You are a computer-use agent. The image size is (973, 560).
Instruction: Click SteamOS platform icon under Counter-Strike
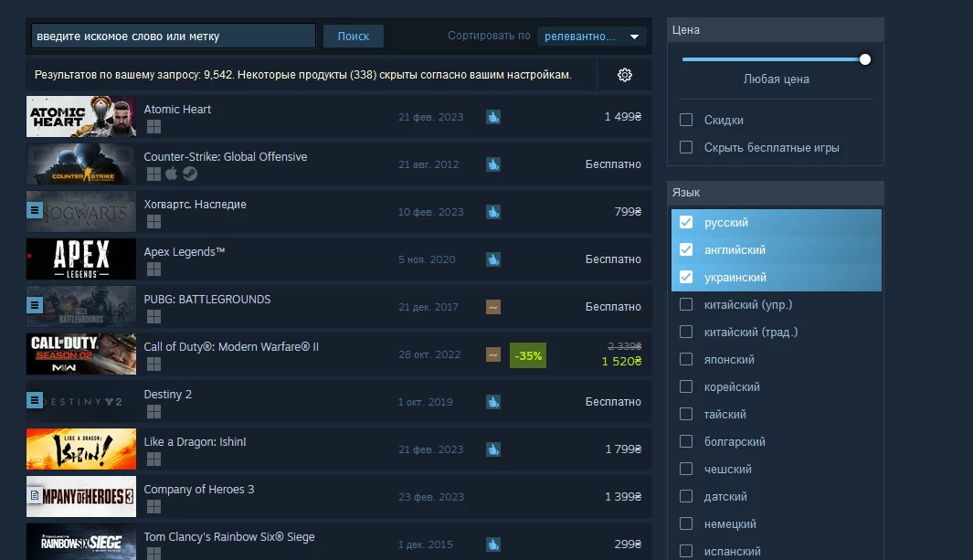tap(190, 174)
